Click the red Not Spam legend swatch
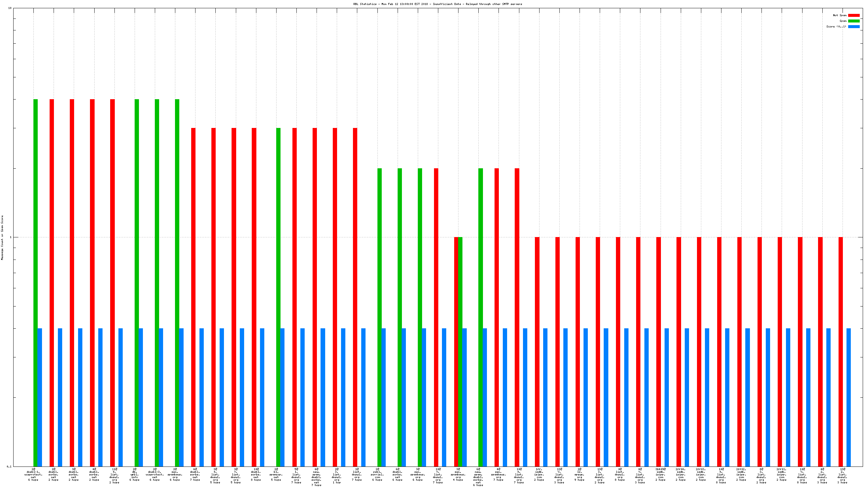 [853, 15]
